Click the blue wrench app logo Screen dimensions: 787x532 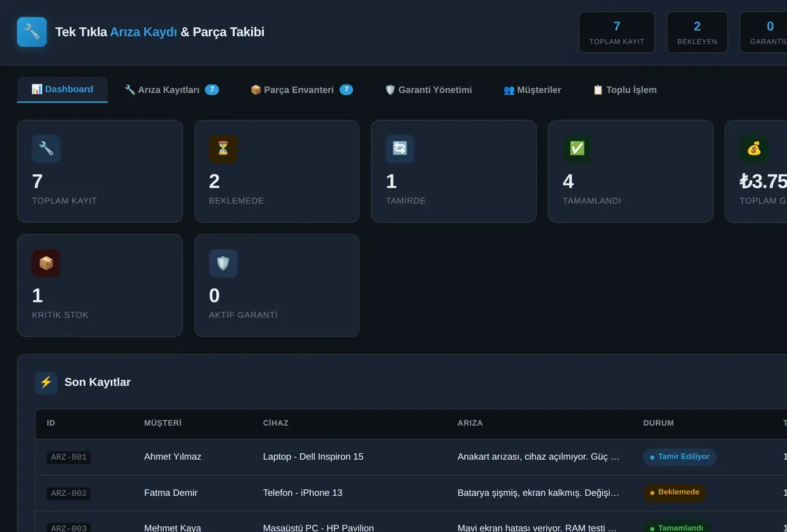[x=31, y=31]
